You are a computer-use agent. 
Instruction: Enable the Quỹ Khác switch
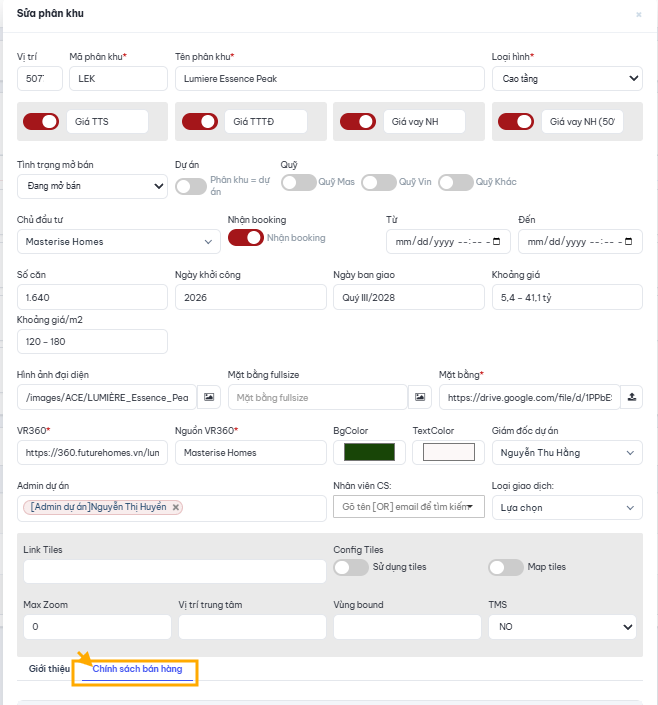click(456, 182)
